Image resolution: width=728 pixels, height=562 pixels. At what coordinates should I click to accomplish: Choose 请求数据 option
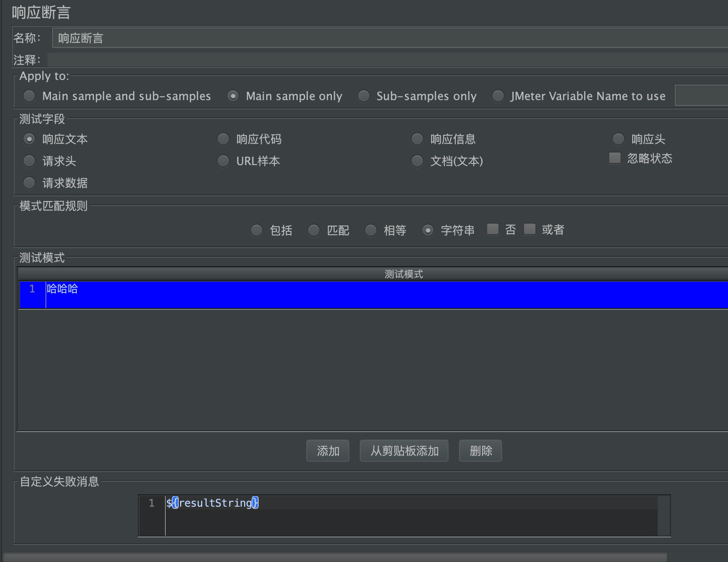[29, 183]
